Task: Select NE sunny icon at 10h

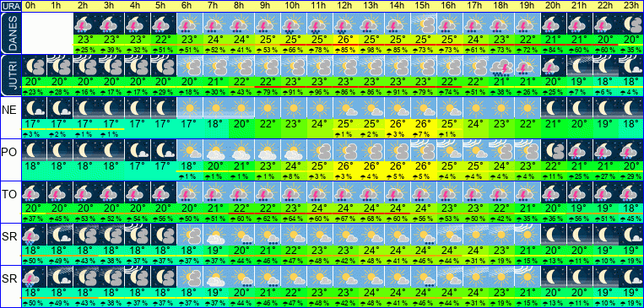Action: pyautogui.click(x=293, y=108)
